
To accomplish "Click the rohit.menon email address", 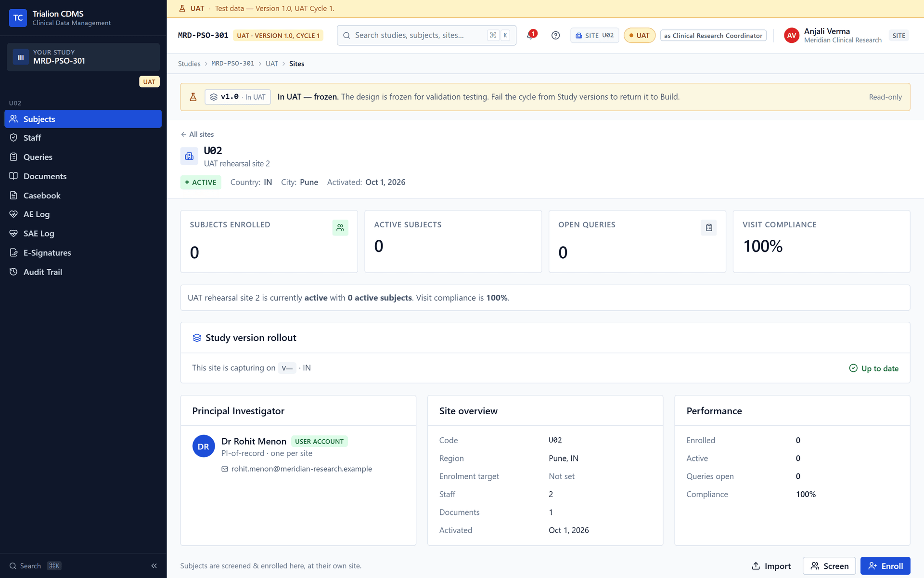I will [301, 469].
